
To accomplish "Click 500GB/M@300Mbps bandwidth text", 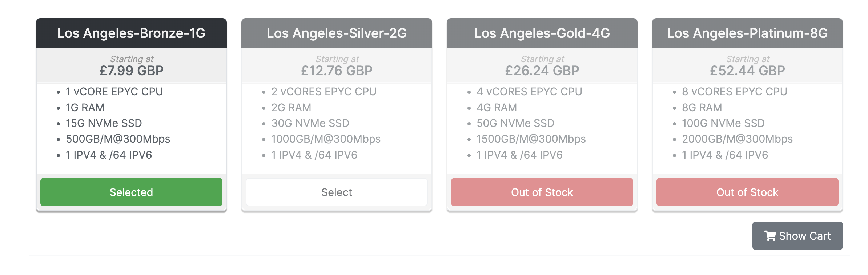I will [118, 139].
